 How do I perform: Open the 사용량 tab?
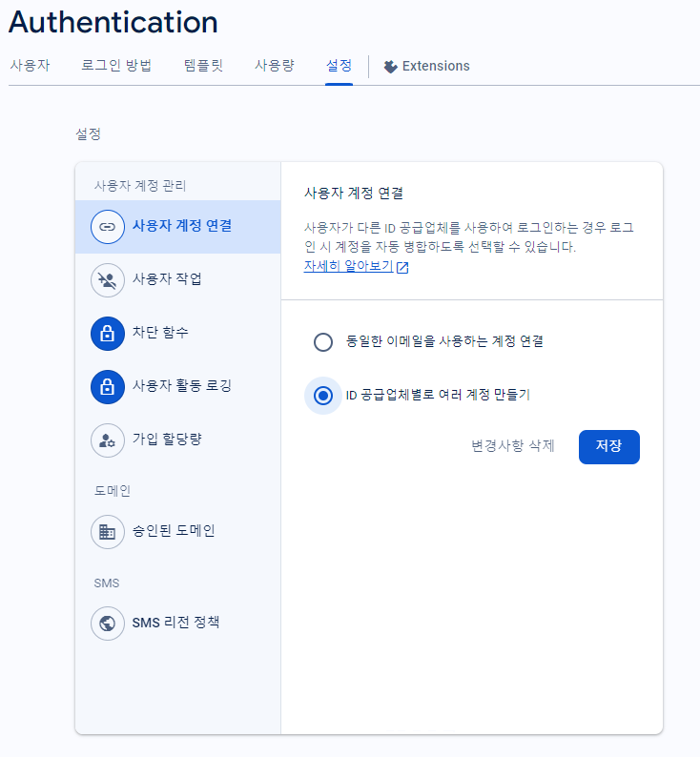275,66
